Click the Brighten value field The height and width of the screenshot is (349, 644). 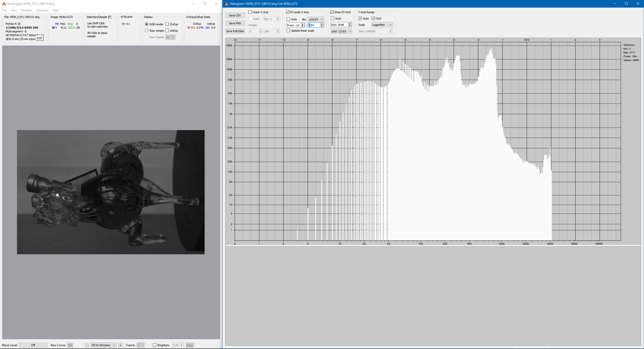click(x=176, y=345)
